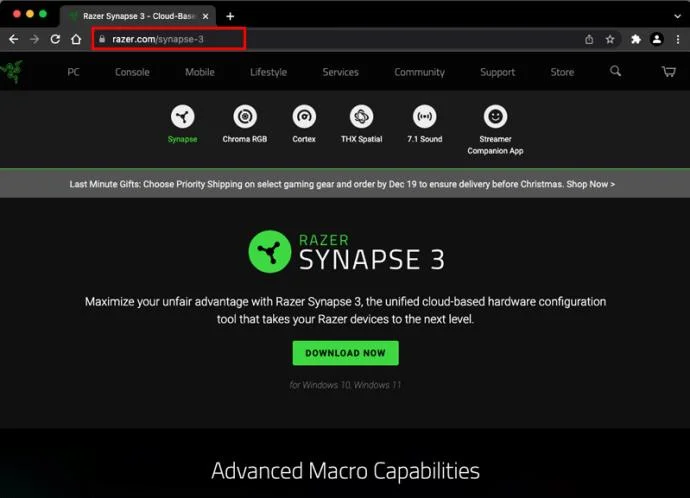Image resolution: width=690 pixels, height=498 pixels.
Task: Click the share page icon in address bar
Action: pyautogui.click(x=589, y=40)
